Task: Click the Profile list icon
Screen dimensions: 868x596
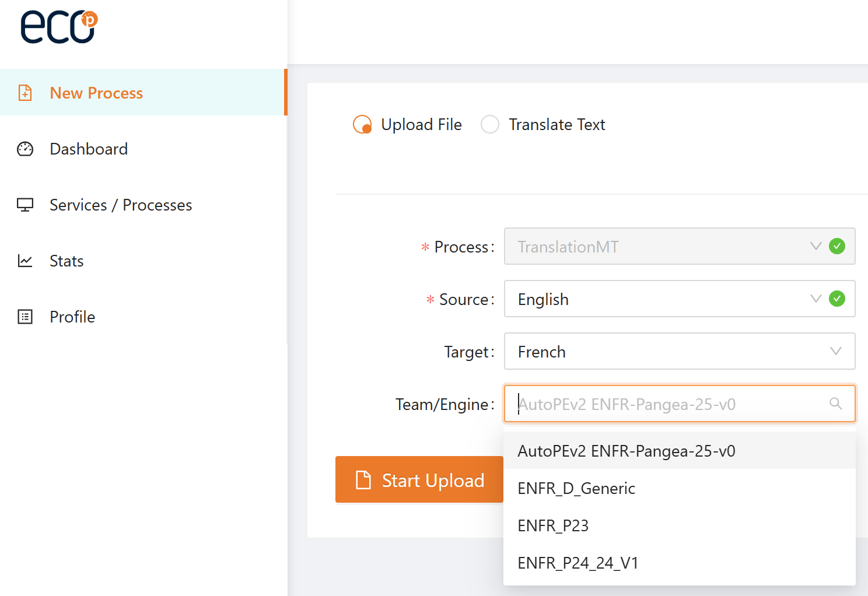Action: 25,317
